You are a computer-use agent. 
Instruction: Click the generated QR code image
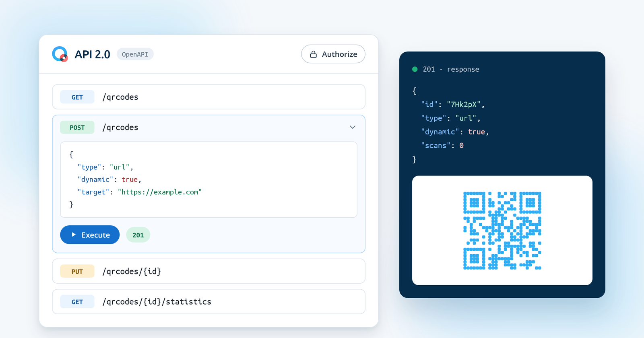click(502, 231)
